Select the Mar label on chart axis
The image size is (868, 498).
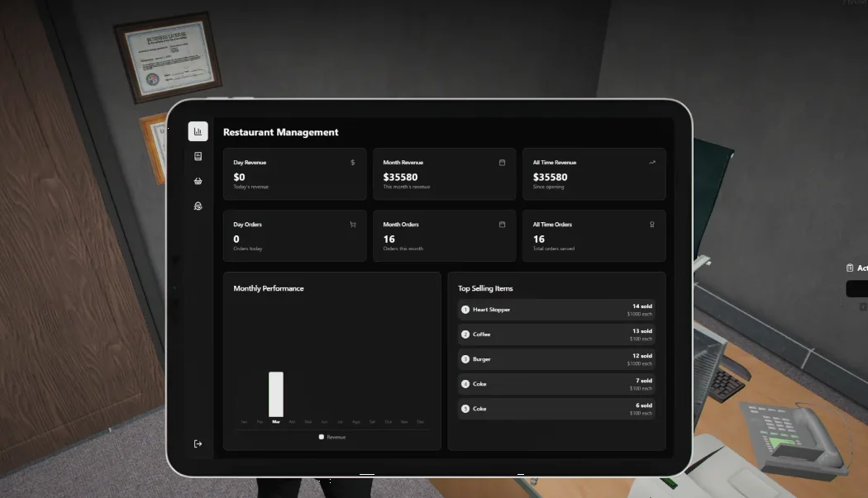(275, 422)
